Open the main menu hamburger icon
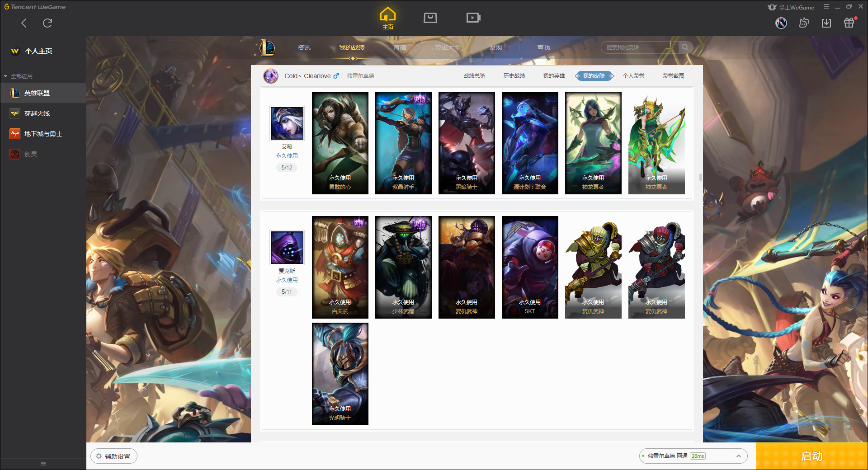Screen dimensions: 868x470 (826, 7)
